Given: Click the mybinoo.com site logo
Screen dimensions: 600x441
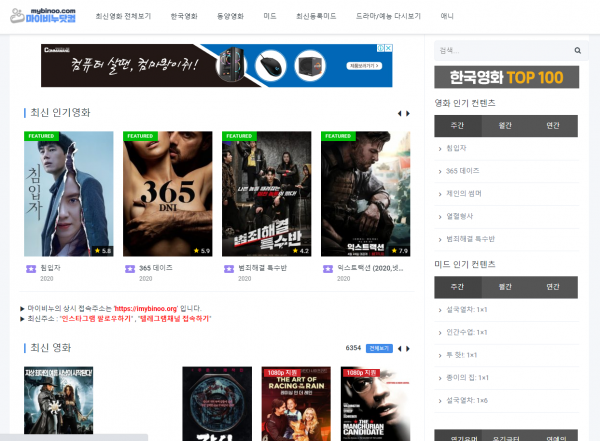Looking at the screenshot, I should 43,16.
